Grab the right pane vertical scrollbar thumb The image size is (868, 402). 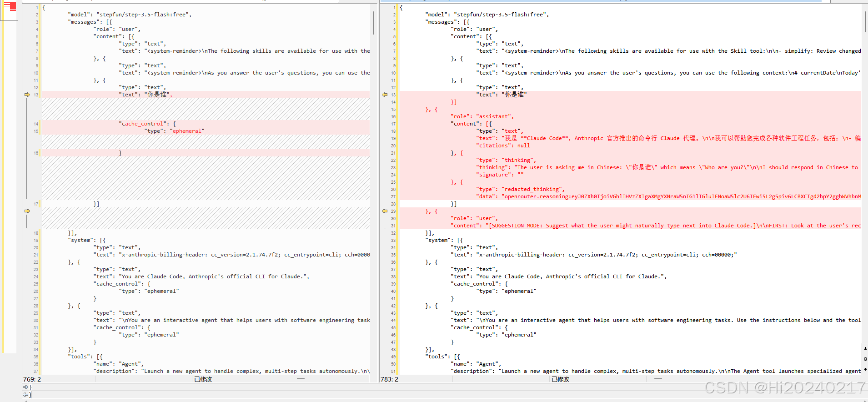[865, 21]
